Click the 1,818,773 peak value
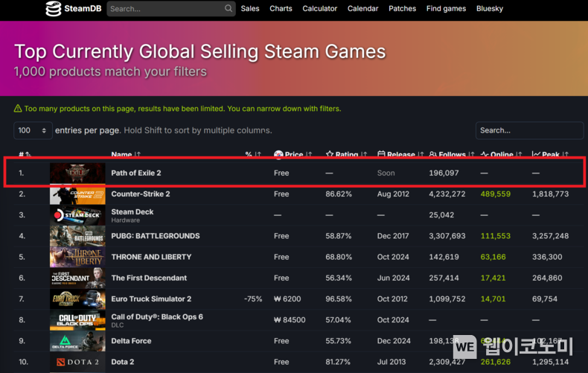Image resolution: width=588 pixels, height=373 pixels. click(551, 194)
